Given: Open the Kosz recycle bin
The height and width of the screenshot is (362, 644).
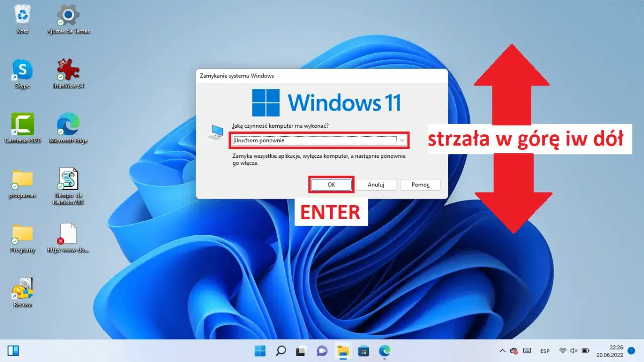Looking at the screenshot, I should pyautogui.click(x=22, y=15).
